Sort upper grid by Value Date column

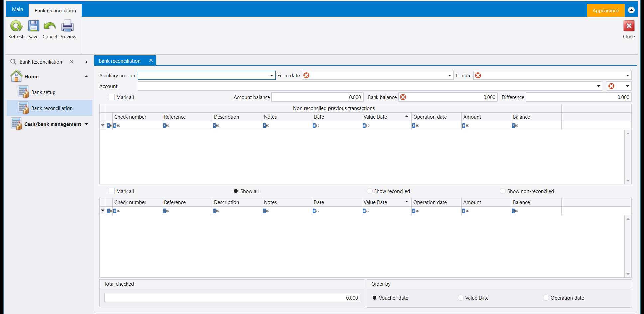point(386,117)
